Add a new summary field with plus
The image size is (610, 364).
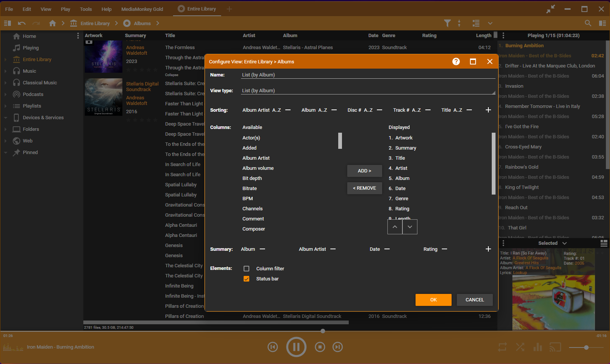[x=488, y=249]
